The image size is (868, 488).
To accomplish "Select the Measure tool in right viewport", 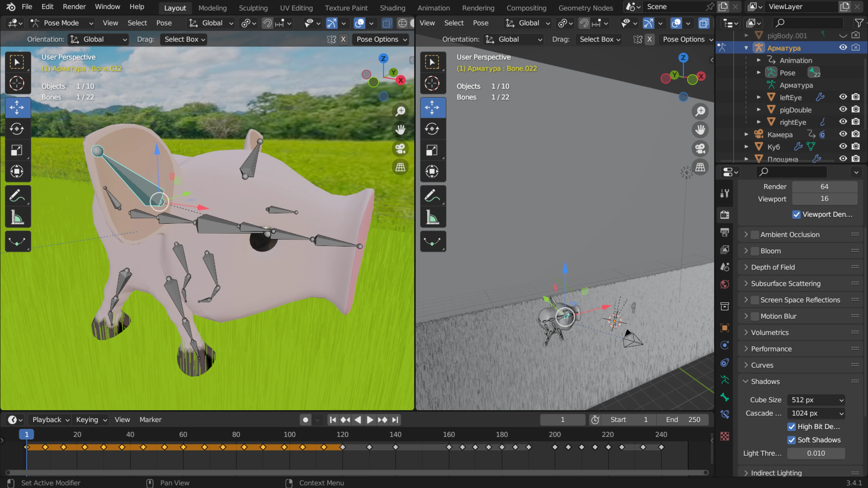I will 432,217.
